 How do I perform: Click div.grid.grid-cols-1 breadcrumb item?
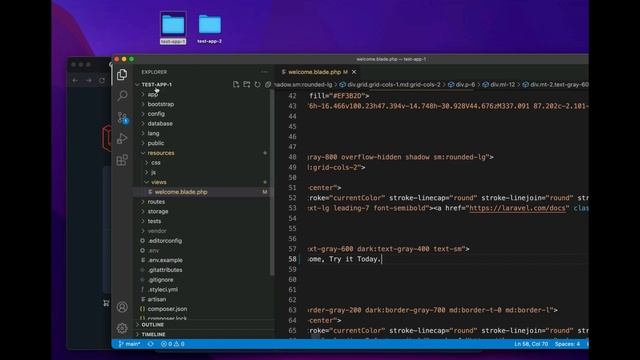pos(390,84)
